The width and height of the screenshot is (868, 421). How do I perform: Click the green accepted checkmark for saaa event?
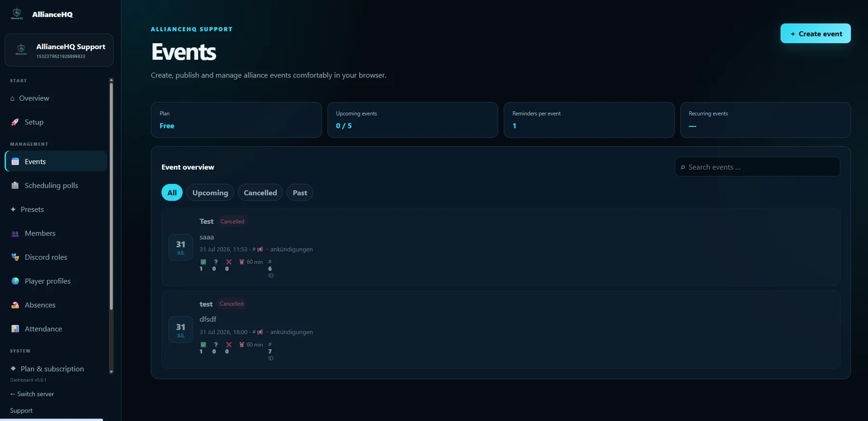coord(203,262)
